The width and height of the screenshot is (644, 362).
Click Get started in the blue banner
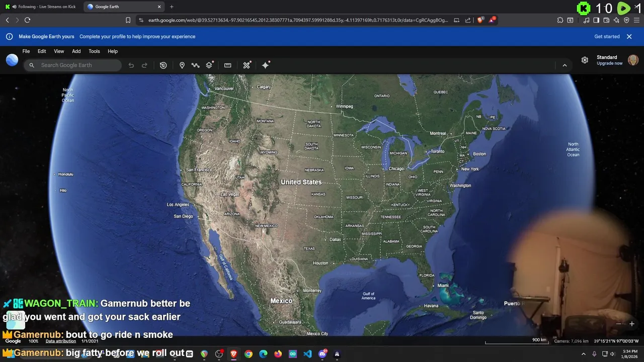coord(607,36)
